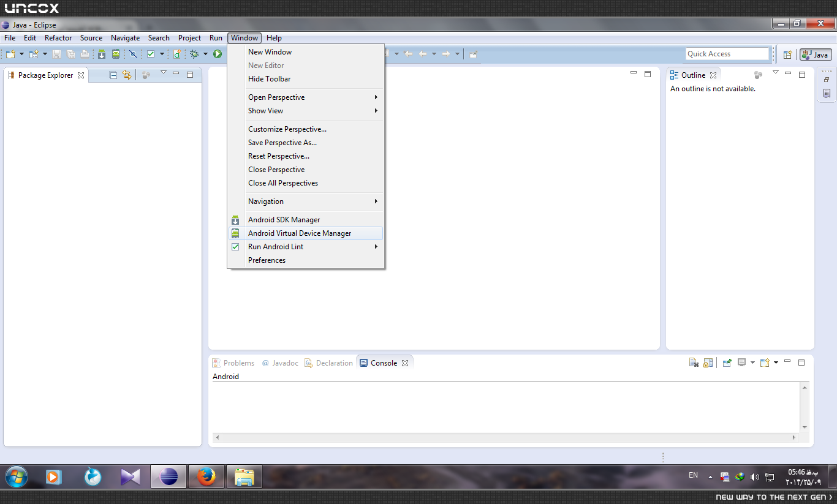Expand the Open Perspective submenu

coord(306,97)
